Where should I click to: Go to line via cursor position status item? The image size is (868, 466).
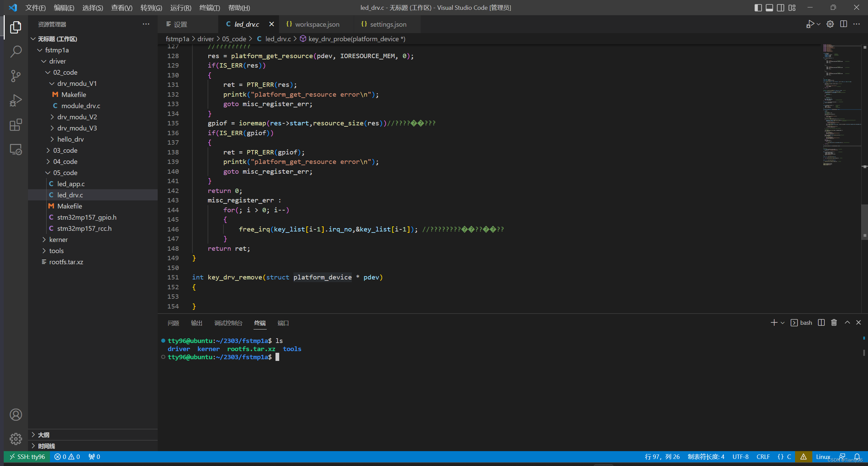[662, 457]
